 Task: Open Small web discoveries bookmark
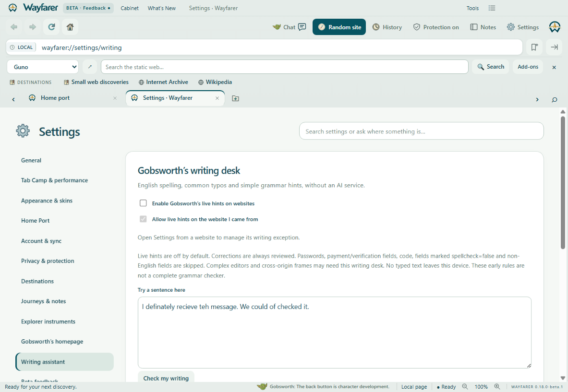coord(96,82)
